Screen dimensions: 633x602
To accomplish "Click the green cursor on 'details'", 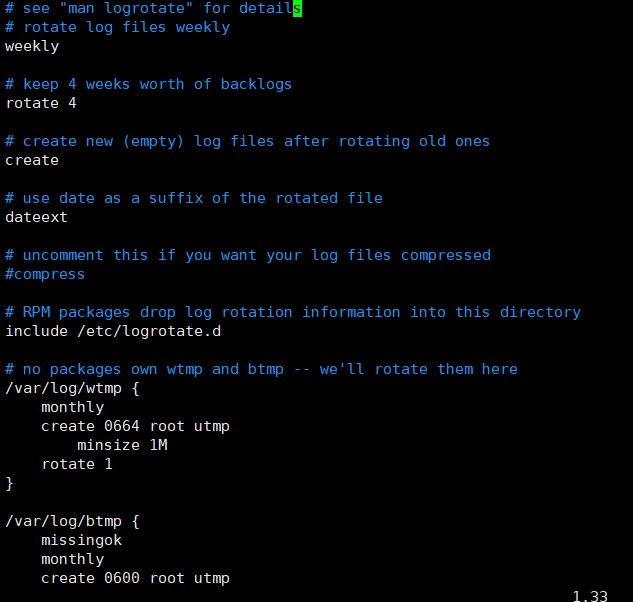I will coord(297,8).
